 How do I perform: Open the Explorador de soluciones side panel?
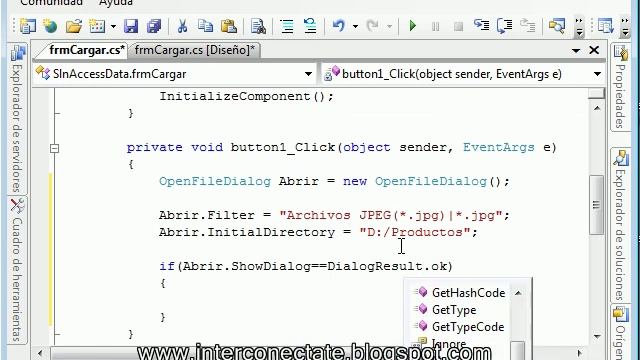620,225
